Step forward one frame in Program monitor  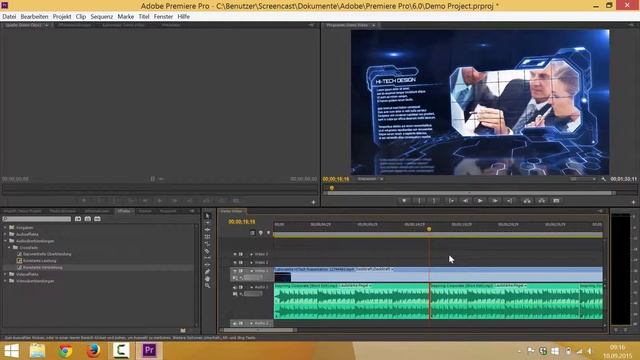pyautogui.click(x=495, y=201)
